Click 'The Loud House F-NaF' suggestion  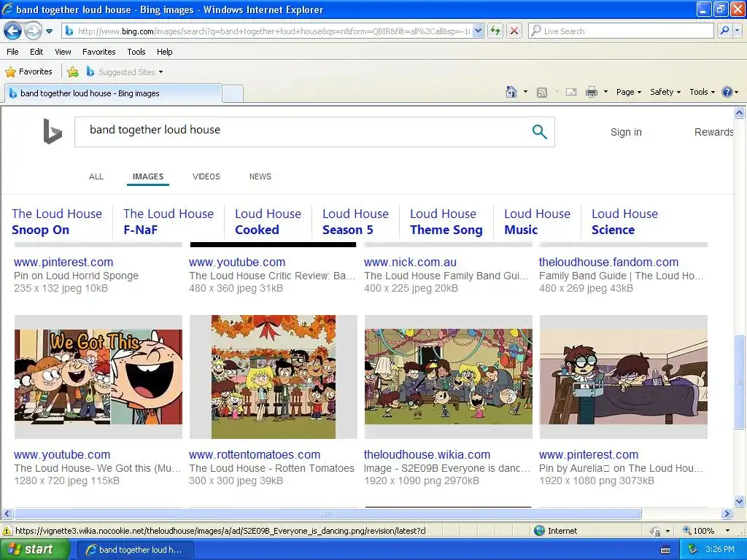tap(169, 222)
